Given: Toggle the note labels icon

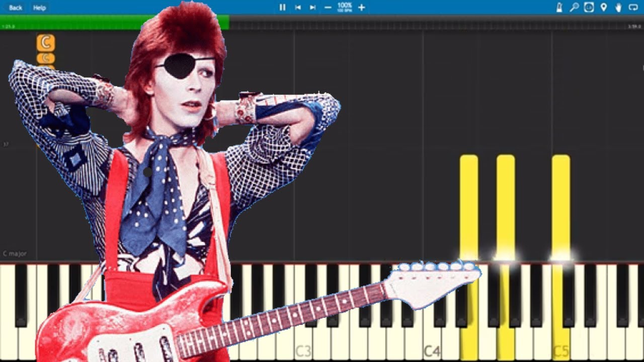Looking at the screenshot, I should pyautogui.click(x=589, y=8).
